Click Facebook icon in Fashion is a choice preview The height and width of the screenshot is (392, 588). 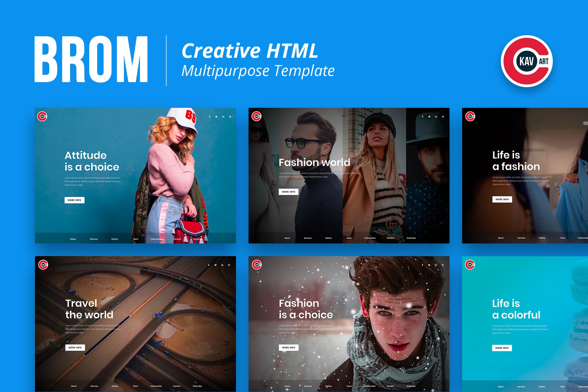[422, 265]
